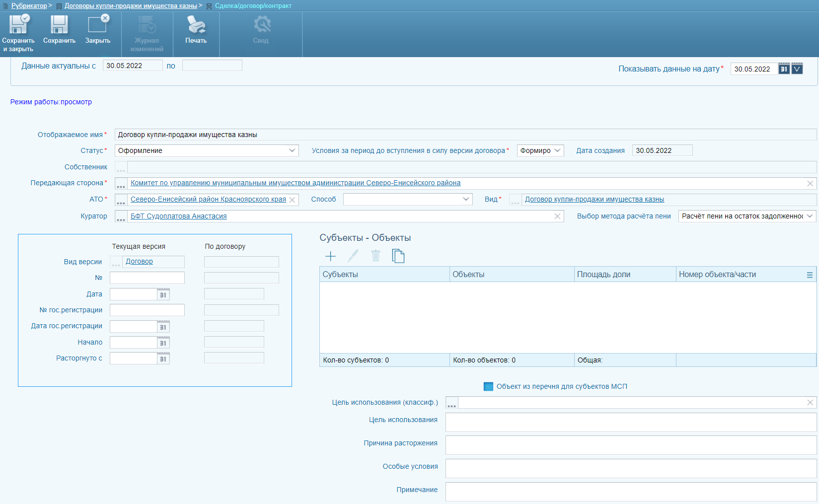Open calendar icon for Дата field
Viewport: 819px width, 504px height.
pyautogui.click(x=163, y=294)
